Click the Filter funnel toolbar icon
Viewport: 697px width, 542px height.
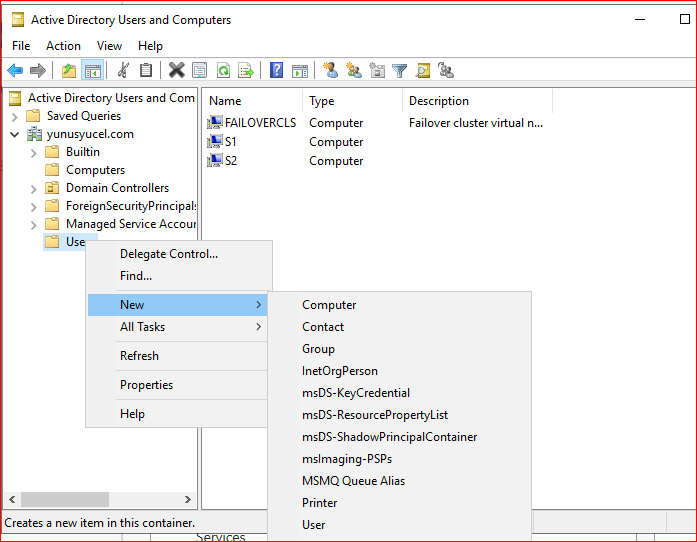tap(399, 70)
